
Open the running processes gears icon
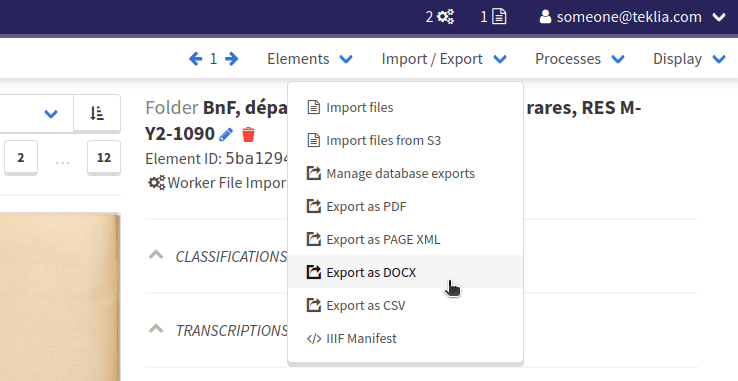(x=445, y=17)
